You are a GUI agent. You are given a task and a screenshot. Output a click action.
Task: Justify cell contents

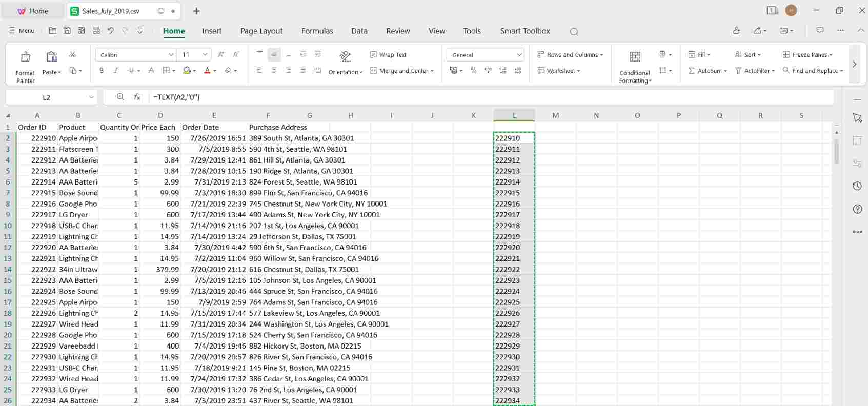pyautogui.click(x=303, y=70)
